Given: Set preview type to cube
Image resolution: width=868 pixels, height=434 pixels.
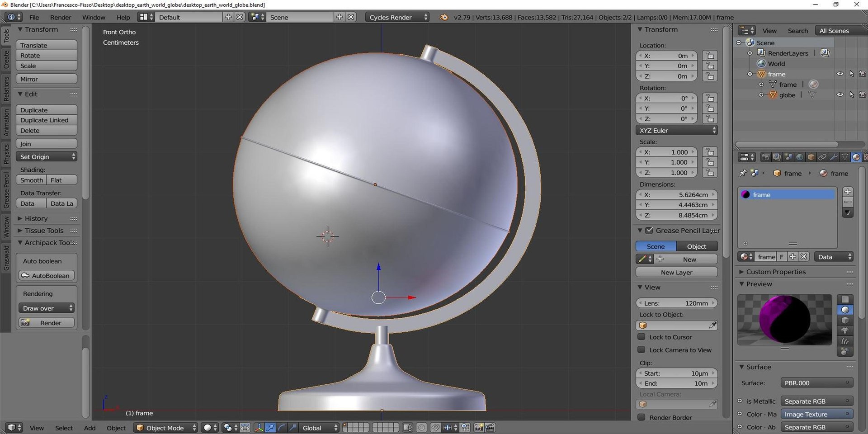Looking at the screenshot, I should pos(845,320).
